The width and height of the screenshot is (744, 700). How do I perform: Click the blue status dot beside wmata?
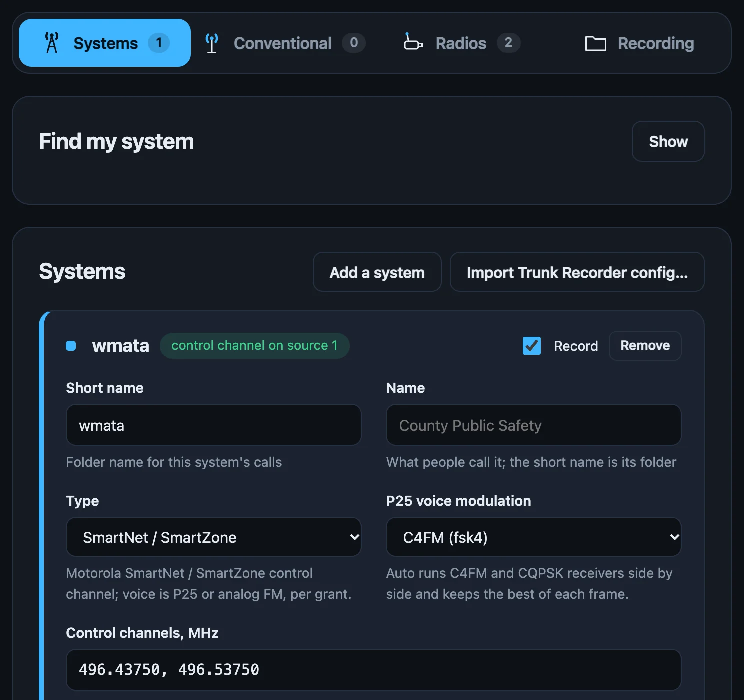point(71,346)
